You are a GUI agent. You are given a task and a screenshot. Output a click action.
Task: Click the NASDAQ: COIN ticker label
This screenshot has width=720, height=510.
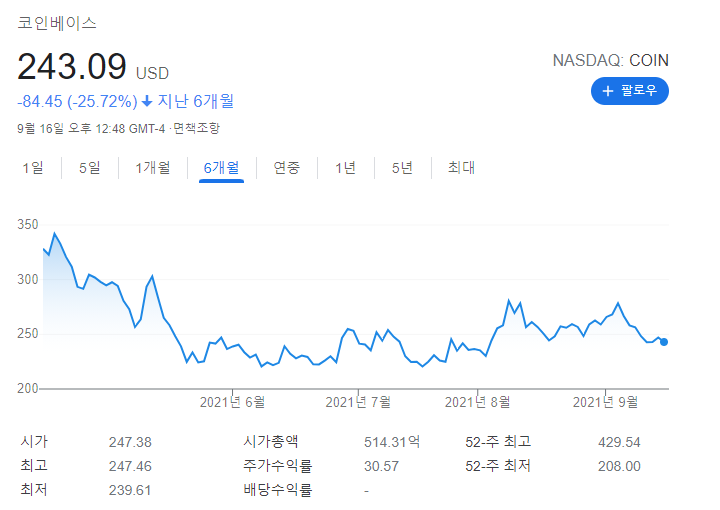pos(611,60)
